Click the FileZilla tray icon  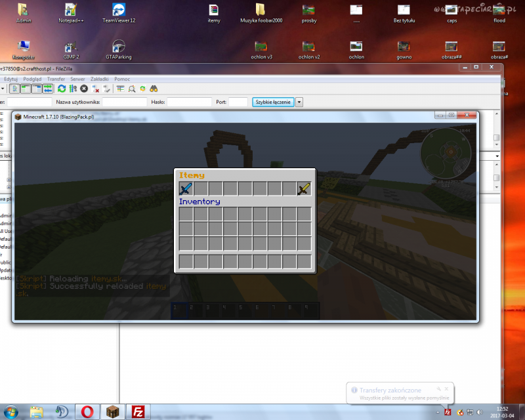coord(448,412)
